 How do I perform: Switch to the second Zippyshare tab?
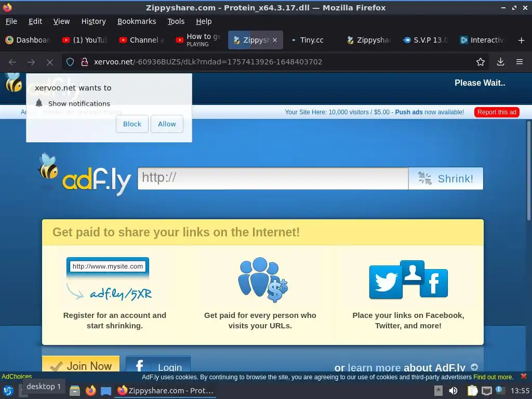point(369,40)
